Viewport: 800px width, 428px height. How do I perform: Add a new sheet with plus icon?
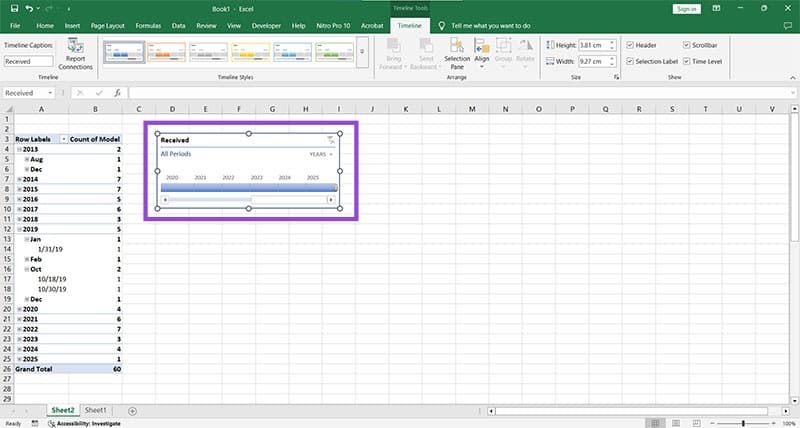(x=132, y=411)
